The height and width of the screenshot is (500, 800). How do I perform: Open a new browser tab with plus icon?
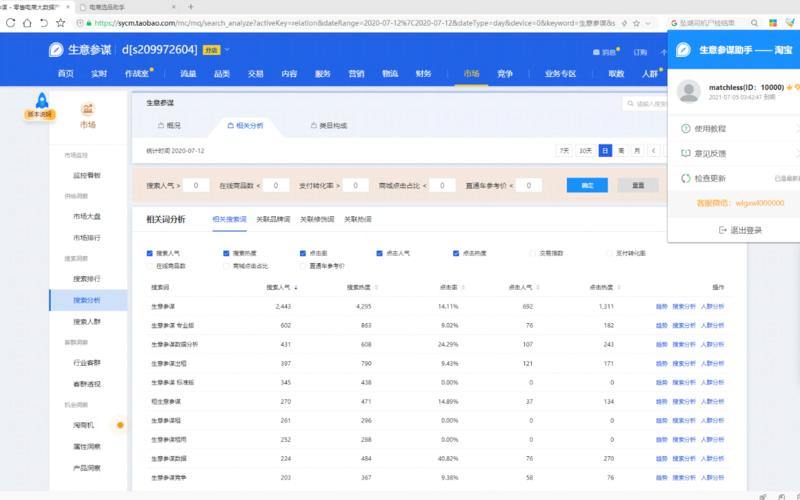point(191,7)
